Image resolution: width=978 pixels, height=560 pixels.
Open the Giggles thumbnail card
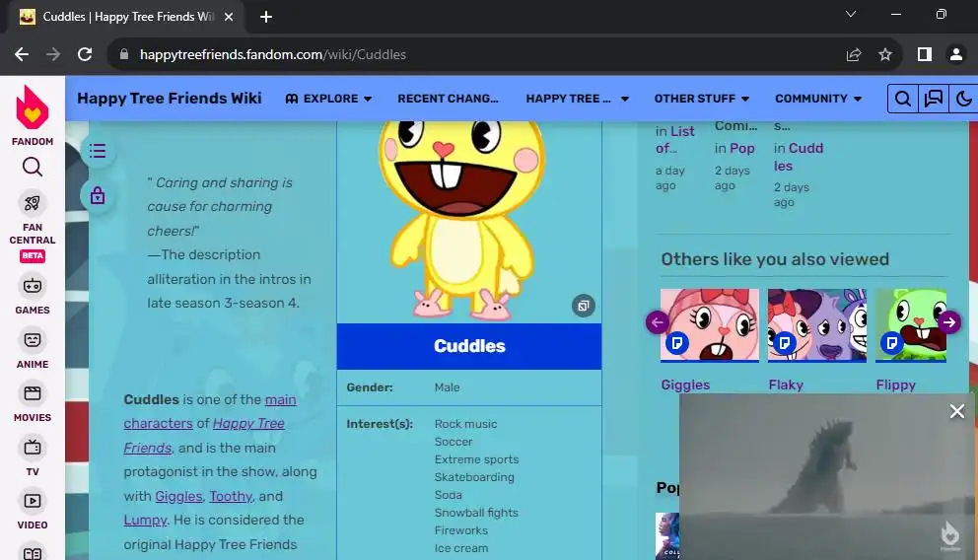point(710,325)
